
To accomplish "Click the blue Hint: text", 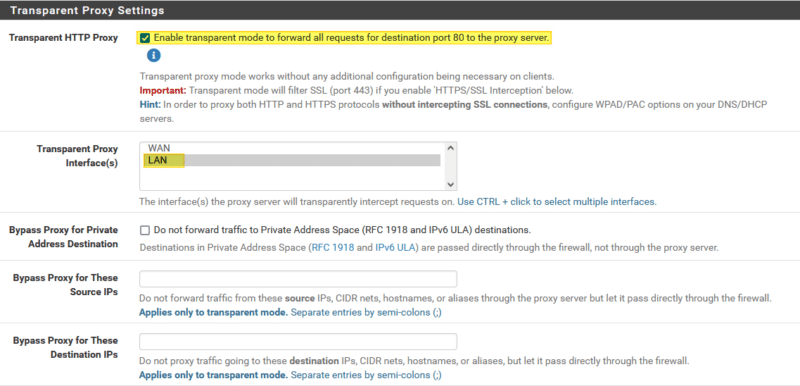I will 149,105.
